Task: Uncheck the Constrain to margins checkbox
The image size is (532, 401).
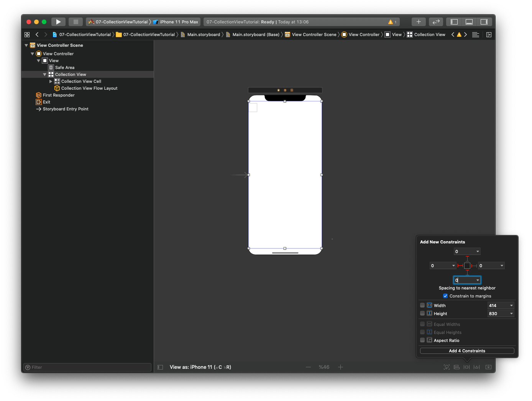Action: tap(445, 296)
